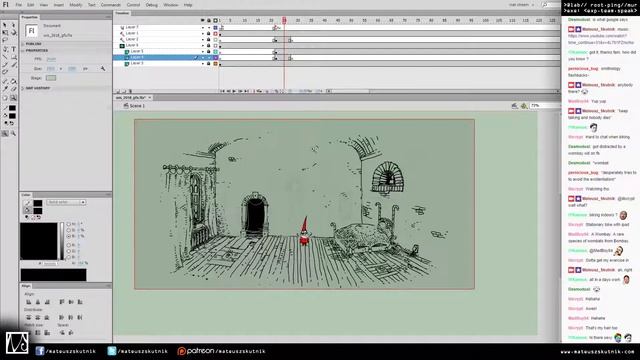Select the first radio button in Color panel
This screenshot has height=360, width=640.
click(69, 224)
